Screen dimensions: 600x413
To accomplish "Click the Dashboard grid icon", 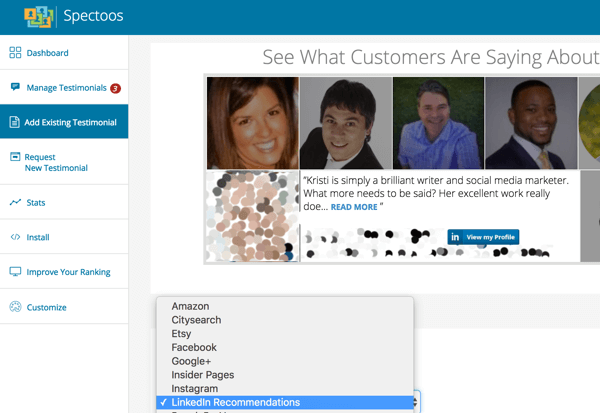I will 15,52.
